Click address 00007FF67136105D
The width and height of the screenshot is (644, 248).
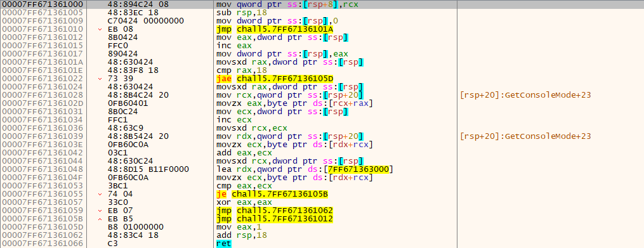(42, 226)
